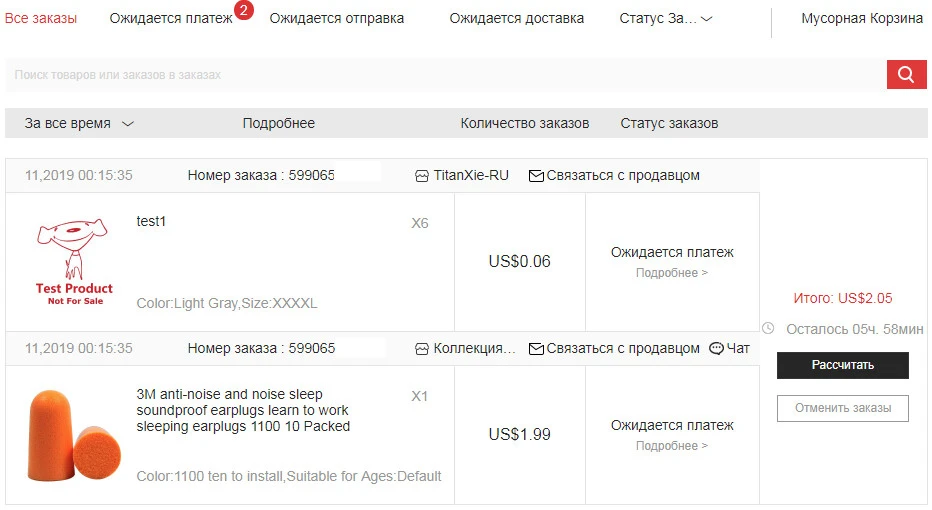Expand the Статус За… dropdown
Screen dimensions: 932x510
(x=666, y=18)
